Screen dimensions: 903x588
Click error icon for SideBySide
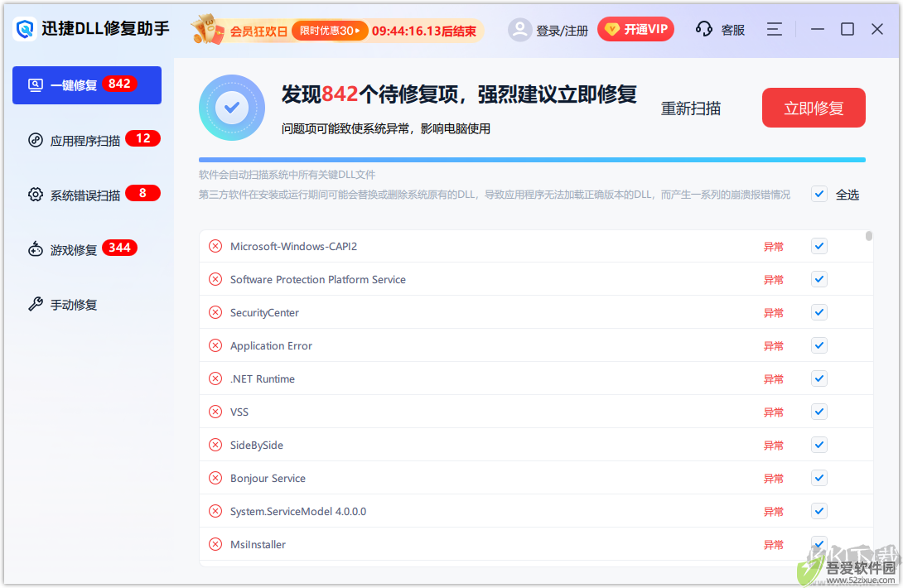click(215, 446)
